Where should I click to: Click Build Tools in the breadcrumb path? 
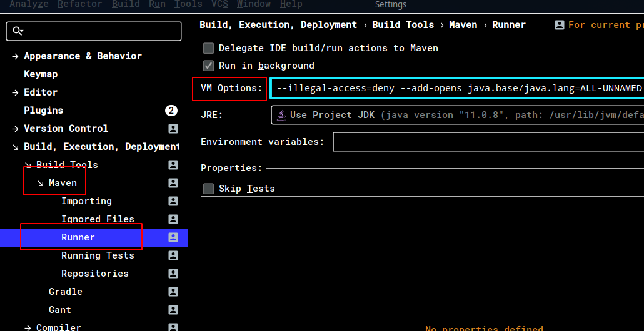[403, 25]
